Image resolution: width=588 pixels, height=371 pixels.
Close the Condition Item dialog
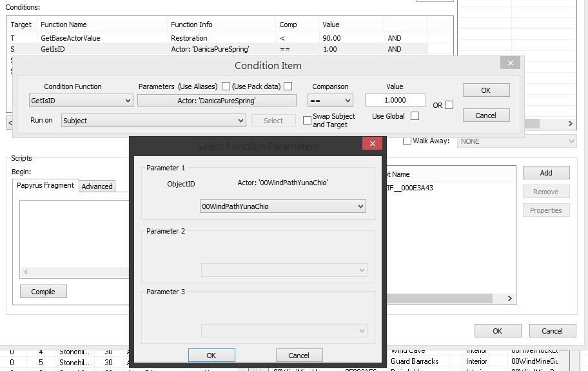point(510,63)
